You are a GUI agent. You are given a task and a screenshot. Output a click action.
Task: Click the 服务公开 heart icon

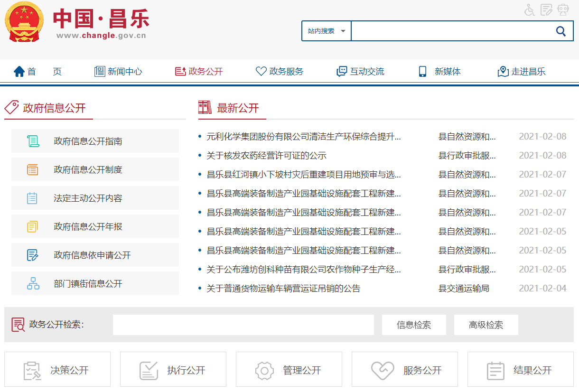[382, 370]
